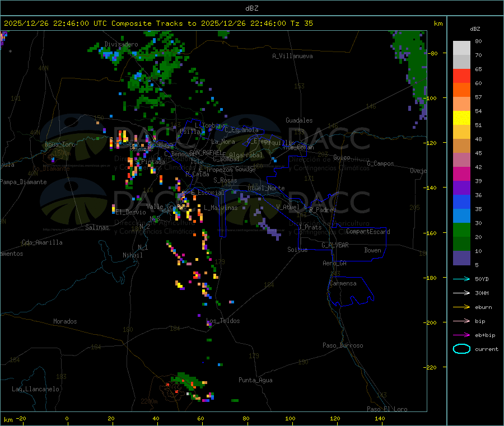Click the 'SAN_RAFAEL' city label
504x426 pixels.
click(x=206, y=152)
